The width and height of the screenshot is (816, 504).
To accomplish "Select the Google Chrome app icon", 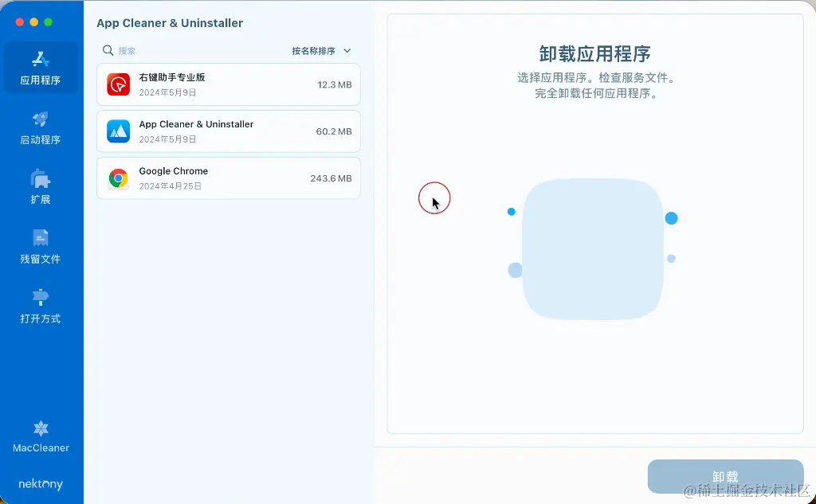I will point(119,178).
